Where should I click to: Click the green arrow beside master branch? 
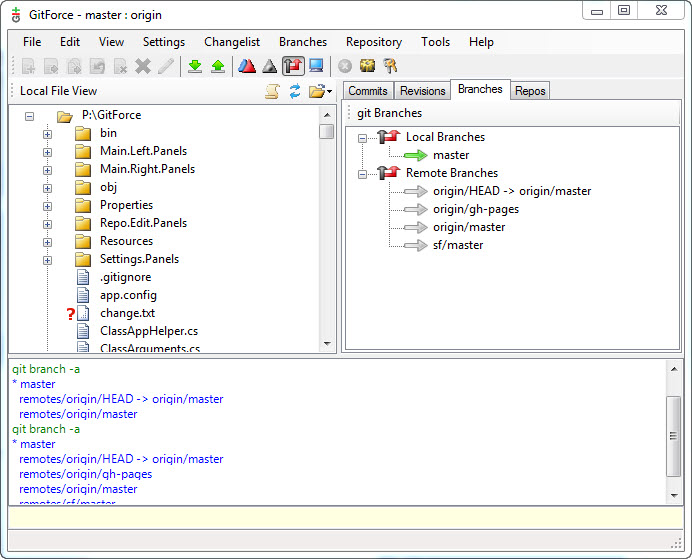(416, 155)
